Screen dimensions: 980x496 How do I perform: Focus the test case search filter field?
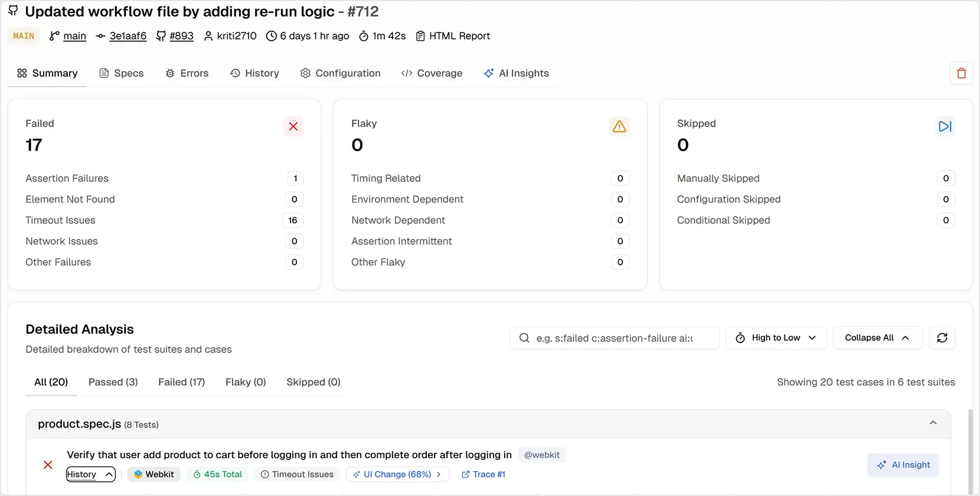coord(615,338)
